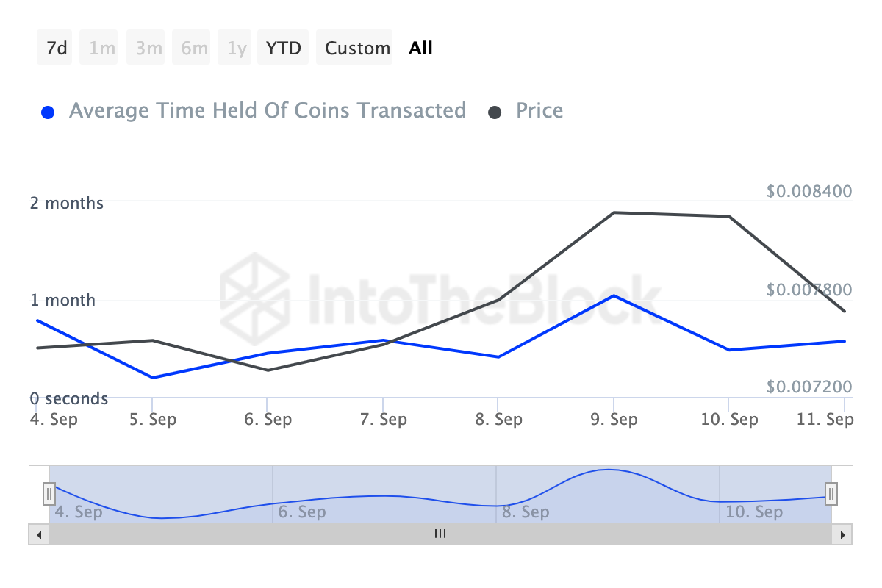Switch to the All time range
The width and height of the screenshot is (882, 588).
point(420,48)
